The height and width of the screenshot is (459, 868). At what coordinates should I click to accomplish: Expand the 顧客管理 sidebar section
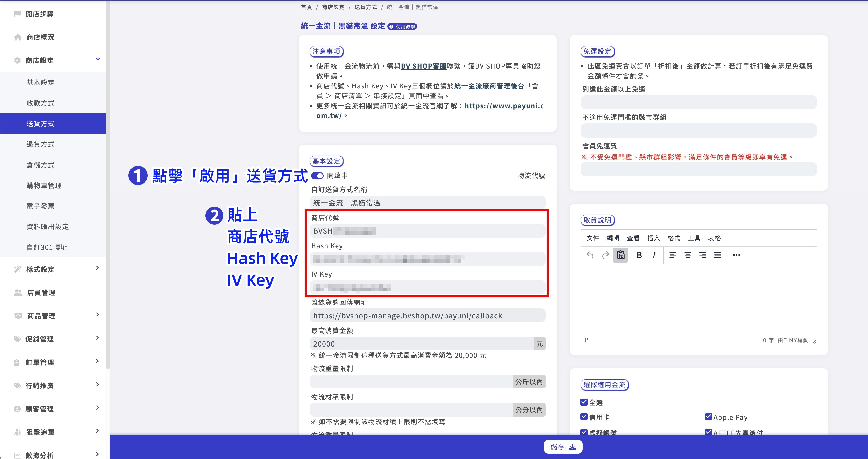pos(98,407)
